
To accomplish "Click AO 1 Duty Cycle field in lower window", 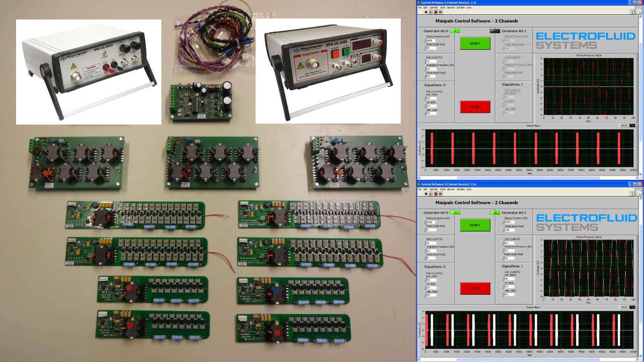I will click(x=510, y=243).
